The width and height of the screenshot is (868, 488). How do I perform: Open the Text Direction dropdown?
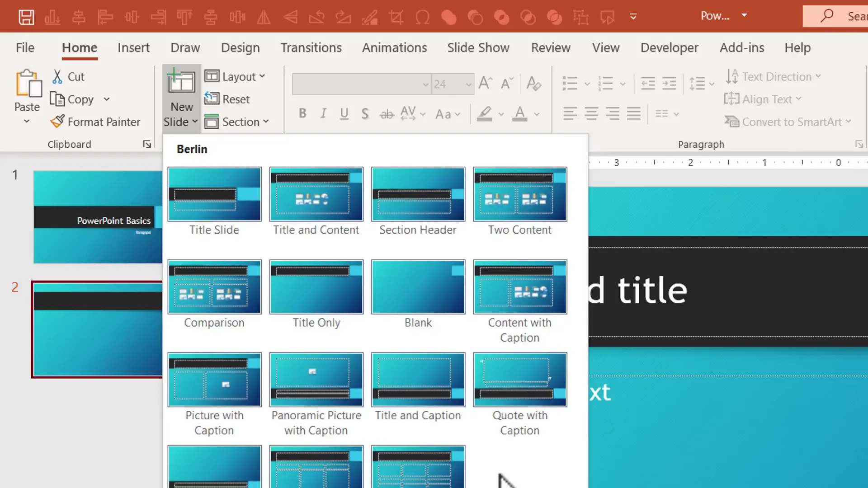tap(773, 76)
